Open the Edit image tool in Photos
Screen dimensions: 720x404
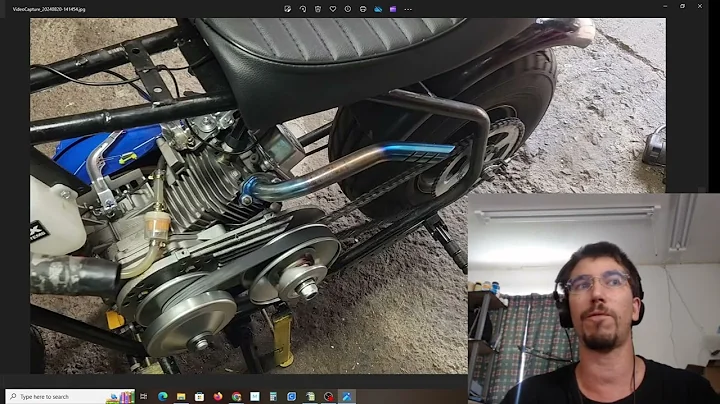click(287, 9)
